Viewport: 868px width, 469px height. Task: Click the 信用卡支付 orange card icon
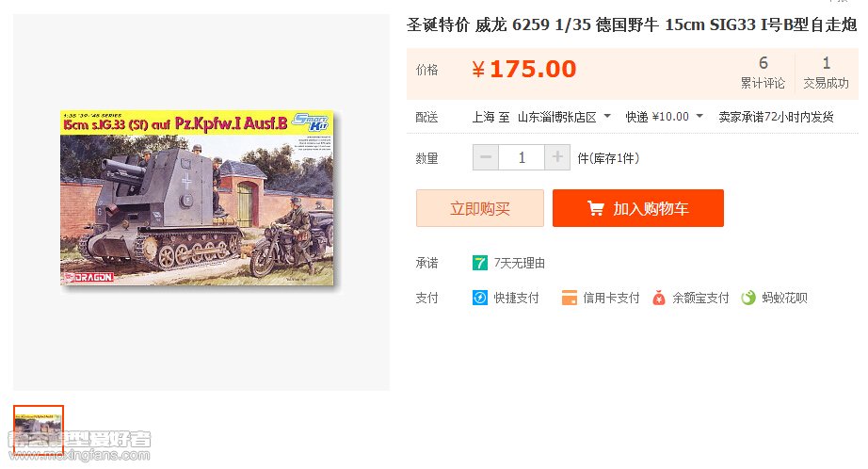tap(569, 298)
